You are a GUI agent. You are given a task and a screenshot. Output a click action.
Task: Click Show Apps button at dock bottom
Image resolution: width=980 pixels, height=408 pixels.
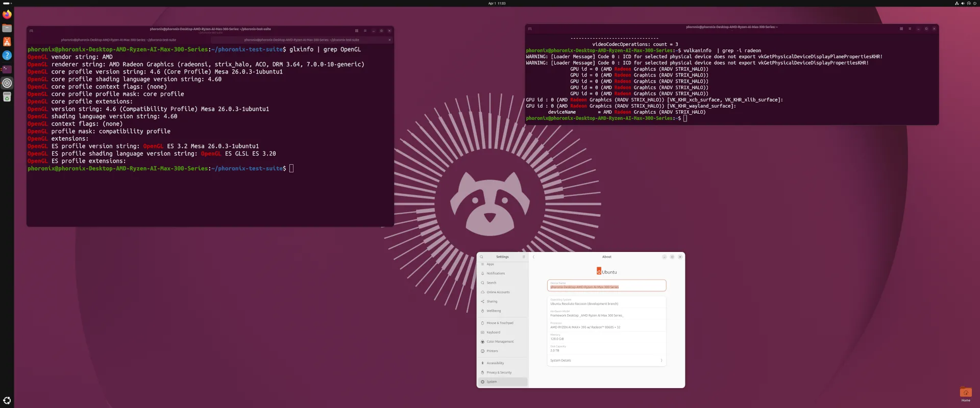coord(7,400)
